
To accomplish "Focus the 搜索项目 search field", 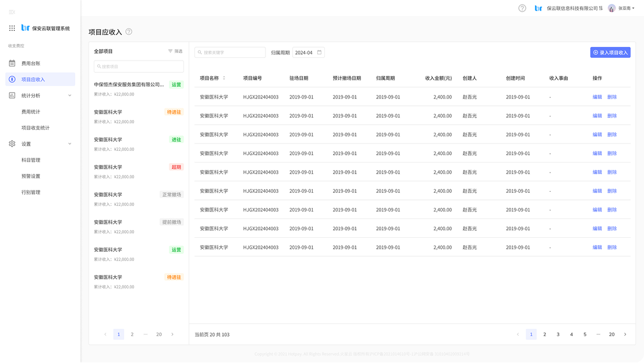I will pyautogui.click(x=139, y=66).
